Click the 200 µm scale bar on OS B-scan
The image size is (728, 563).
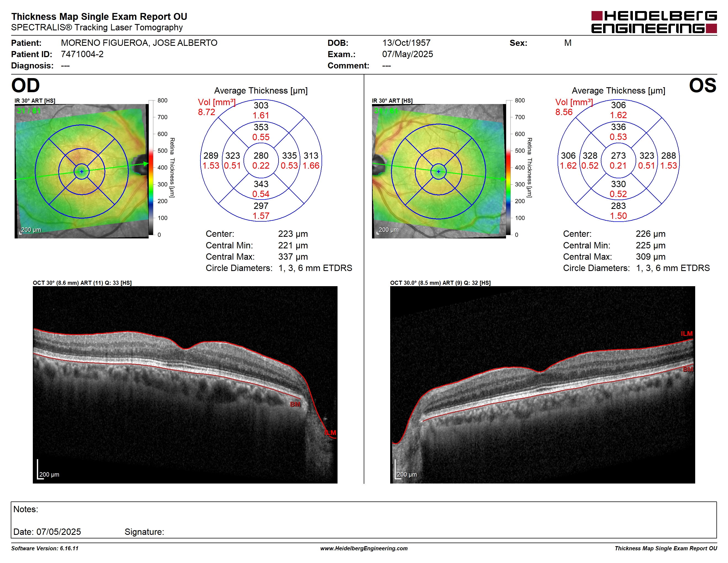406,470
